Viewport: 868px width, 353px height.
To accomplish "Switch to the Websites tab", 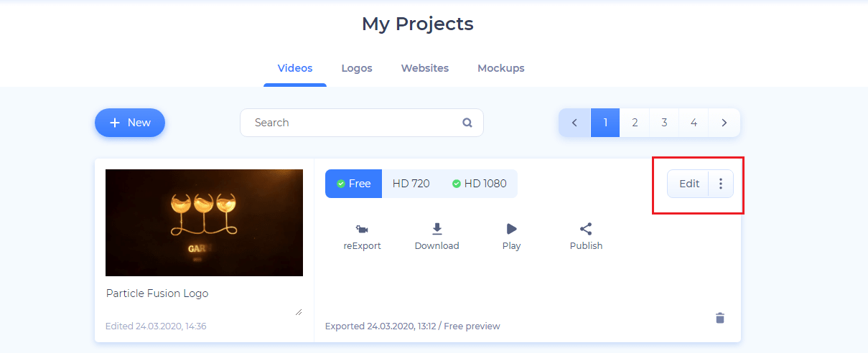I will pyautogui.click(x=425, y=68).
